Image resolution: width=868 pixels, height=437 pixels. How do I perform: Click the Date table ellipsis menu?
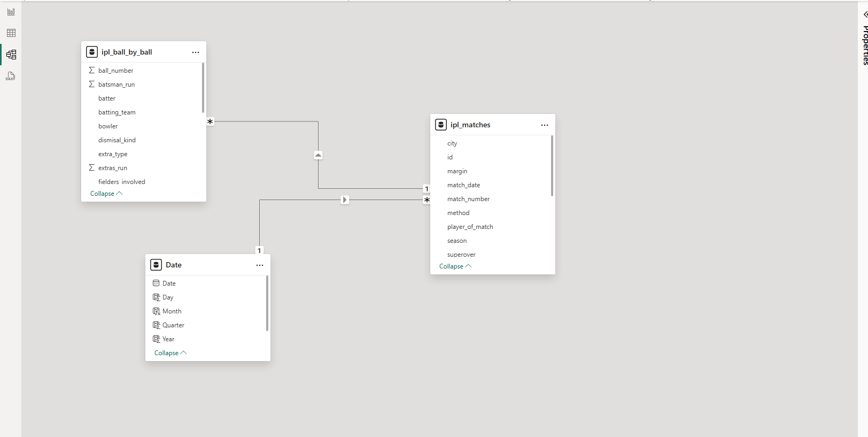click(260, 265)
